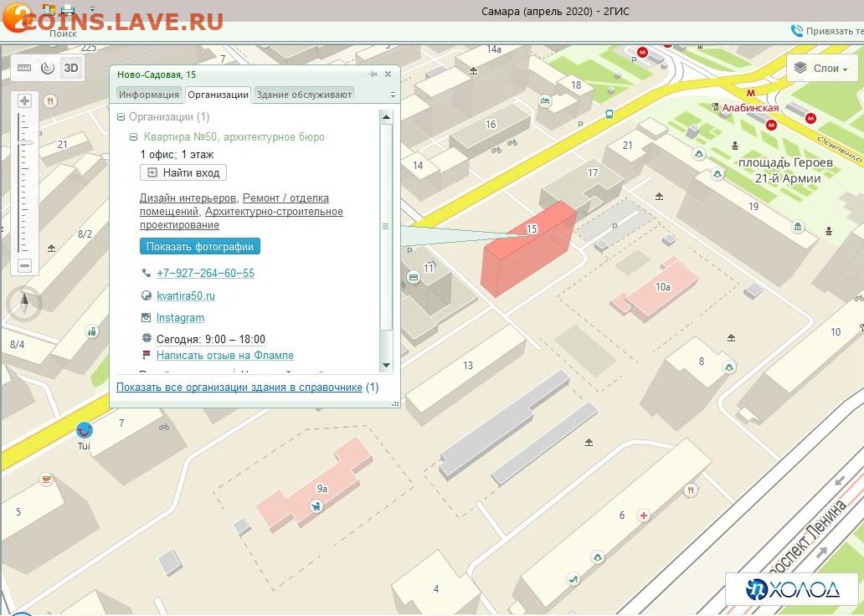
Task: Open the Слои layers dropdown
Action: (x=821, y=69)
